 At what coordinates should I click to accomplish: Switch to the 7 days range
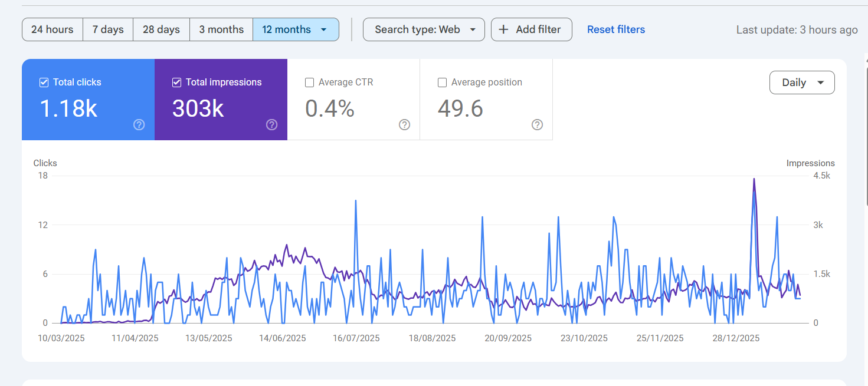[x=108, y=29]
